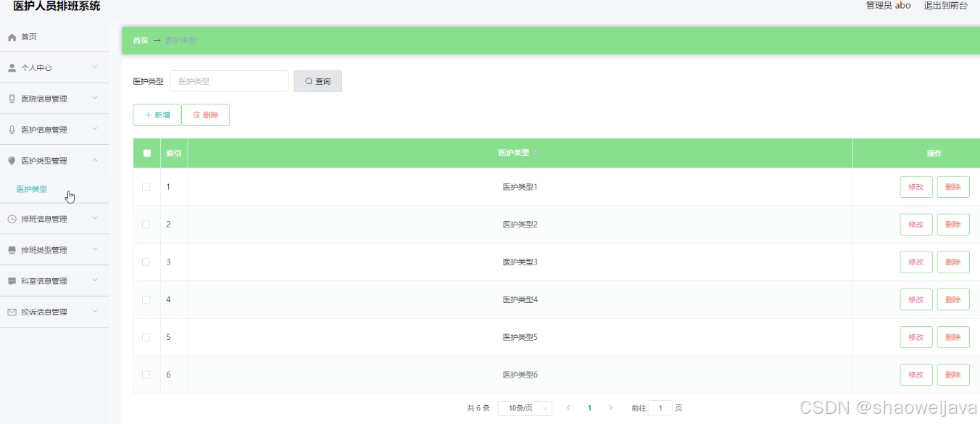Collapse 医护类型管理 using its chevron
Image resolution: width=980 pixels, height=424 pixels.
click(95, 160)
